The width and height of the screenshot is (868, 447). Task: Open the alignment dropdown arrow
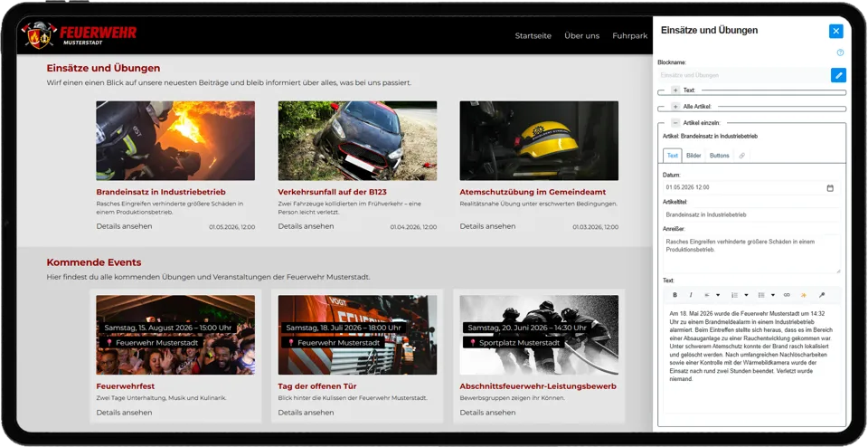tap(718, 295)
